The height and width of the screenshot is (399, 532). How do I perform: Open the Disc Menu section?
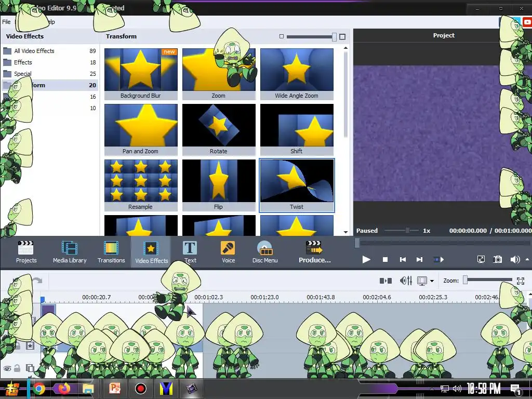[264, 251]
